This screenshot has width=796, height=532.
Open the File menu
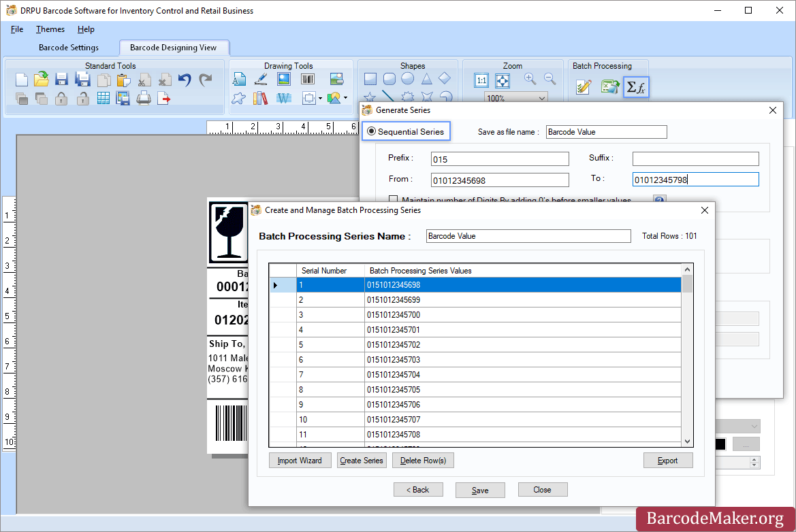(x=17, y=29)
